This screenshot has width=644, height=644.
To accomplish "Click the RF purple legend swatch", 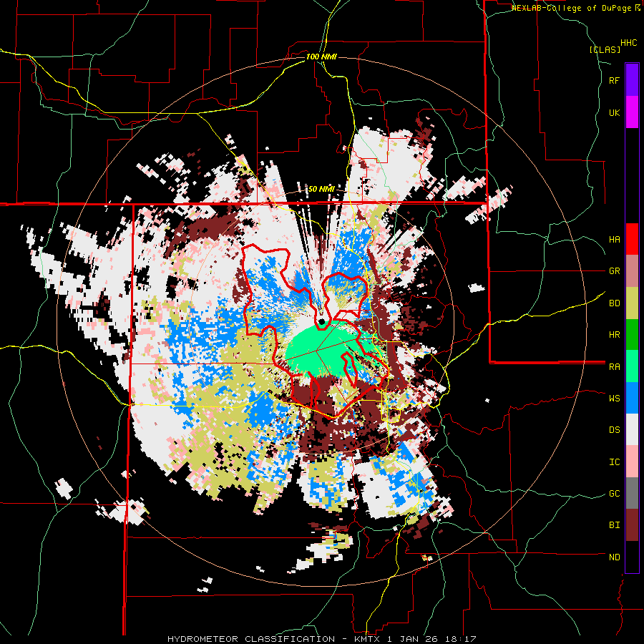I will 632,79.
